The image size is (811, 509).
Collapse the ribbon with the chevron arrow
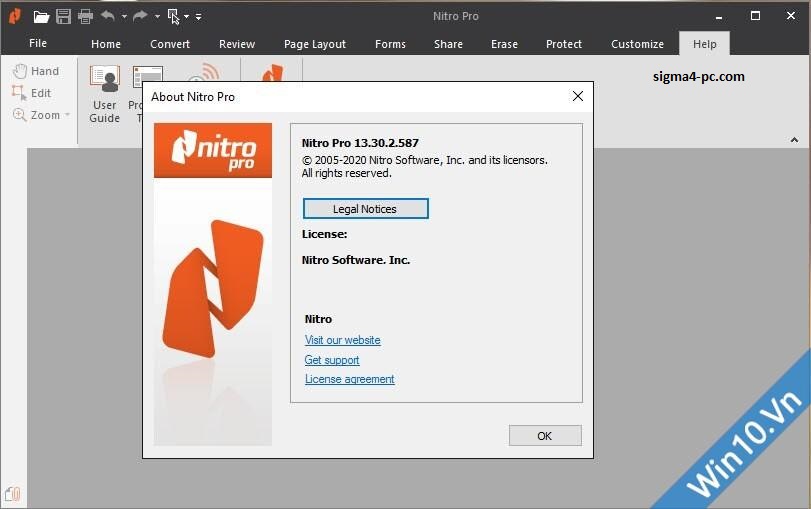click(x=794, y=140)
